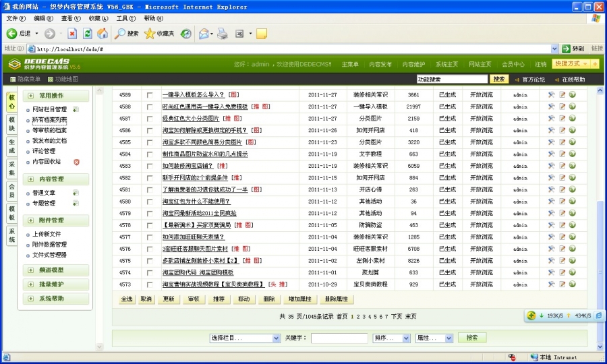Click the plus icon next to 快捷方式
607x364 pixels.
(595, 64)
